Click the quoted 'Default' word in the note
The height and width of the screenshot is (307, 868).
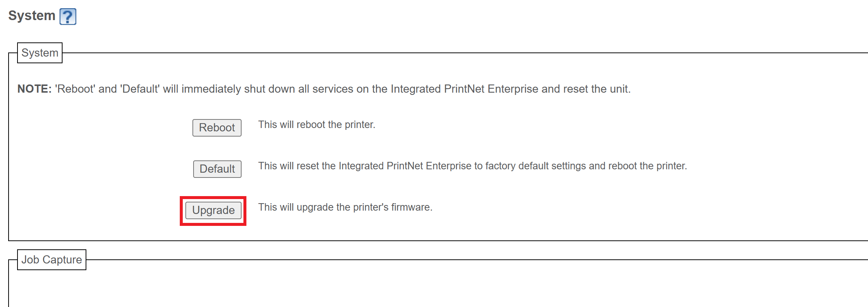[x=140, y=89]
